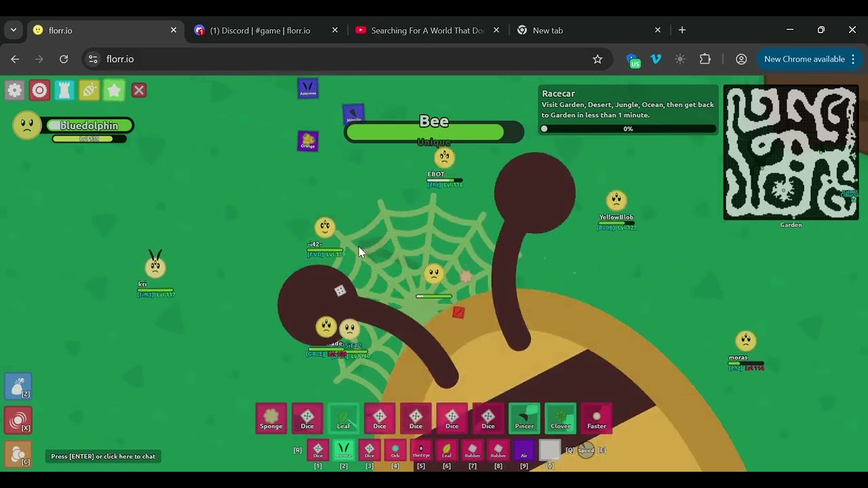Swap secondary slot 9 Air petal

click(524, 449)
